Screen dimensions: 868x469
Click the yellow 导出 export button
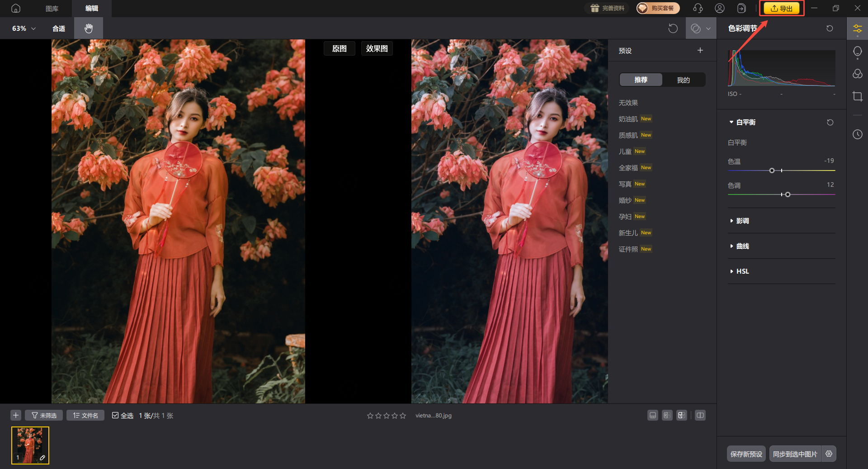coord(782,9)
